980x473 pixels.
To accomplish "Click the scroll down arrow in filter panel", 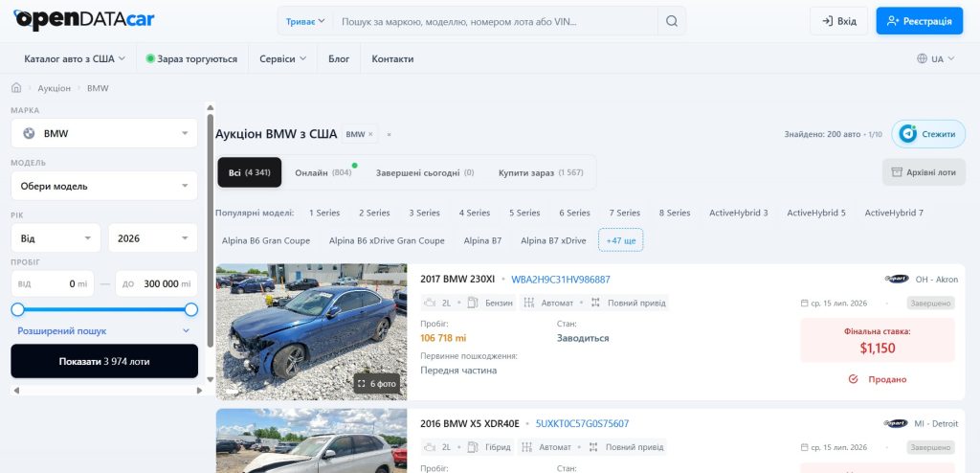I will [210, 379].
